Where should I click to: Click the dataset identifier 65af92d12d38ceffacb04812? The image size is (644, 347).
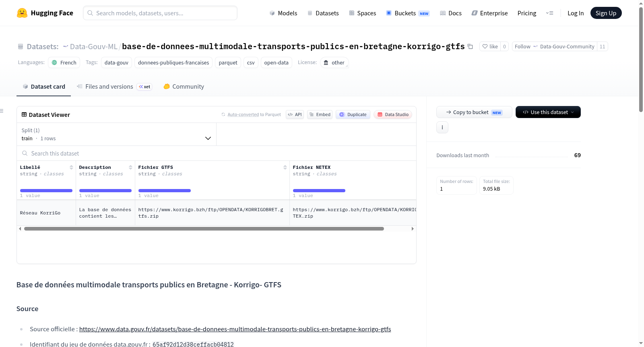click(193, 344)
